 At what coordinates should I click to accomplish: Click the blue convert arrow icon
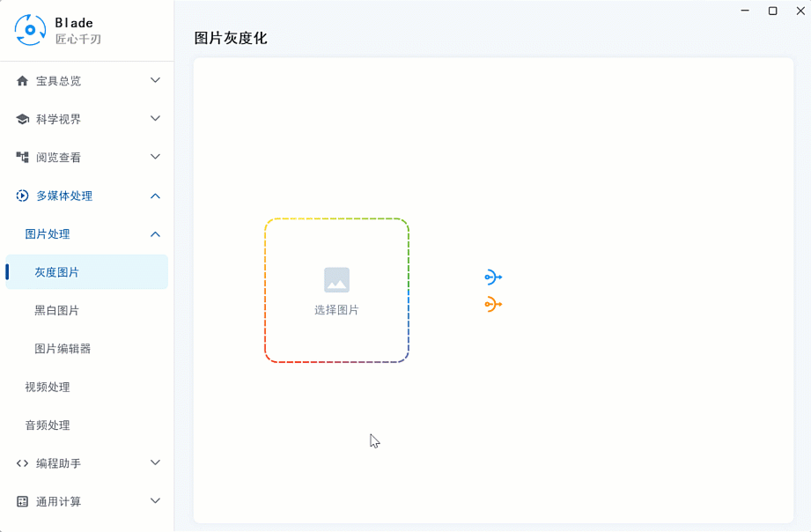(x=492, y=277)
